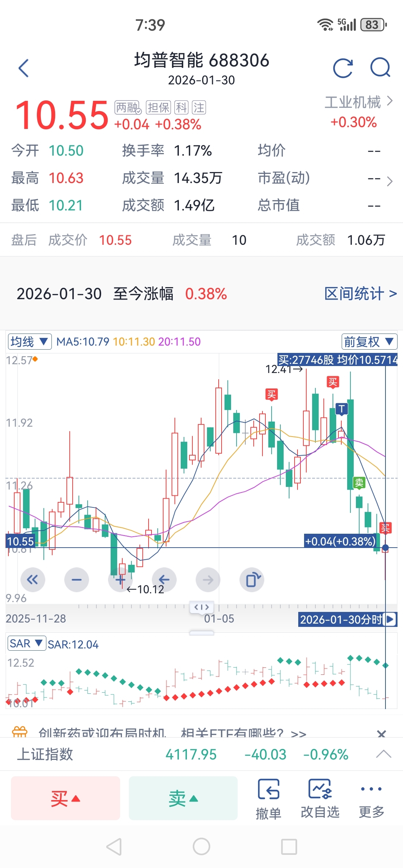Zoom out chart with minus button
This screenshot has height=868, width=403.
[x=77, y=579]
